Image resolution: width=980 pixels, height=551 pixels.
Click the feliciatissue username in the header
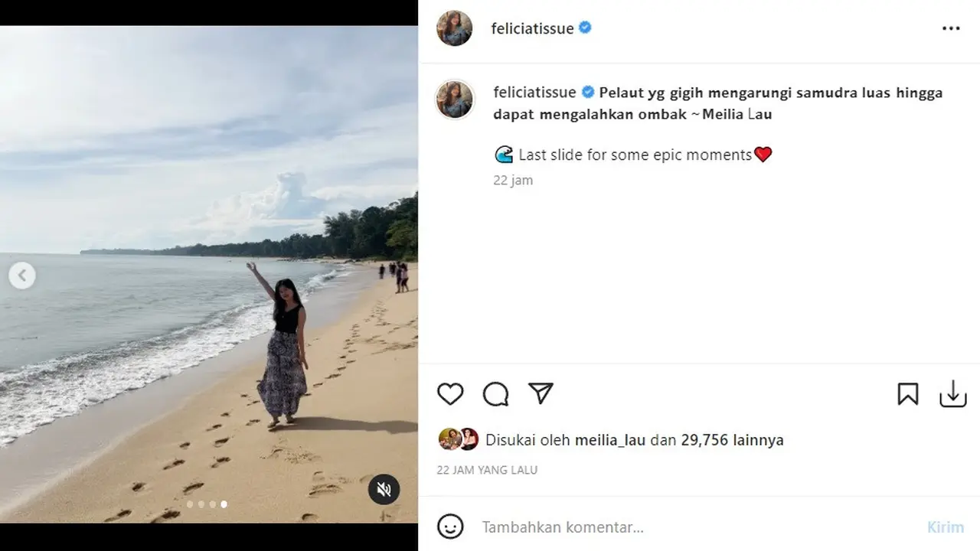coord(533,28)
